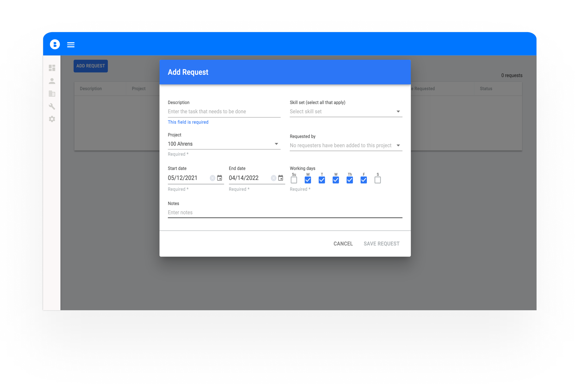
Task: Clear the end date using the x icon
Action: click(273, 178)
